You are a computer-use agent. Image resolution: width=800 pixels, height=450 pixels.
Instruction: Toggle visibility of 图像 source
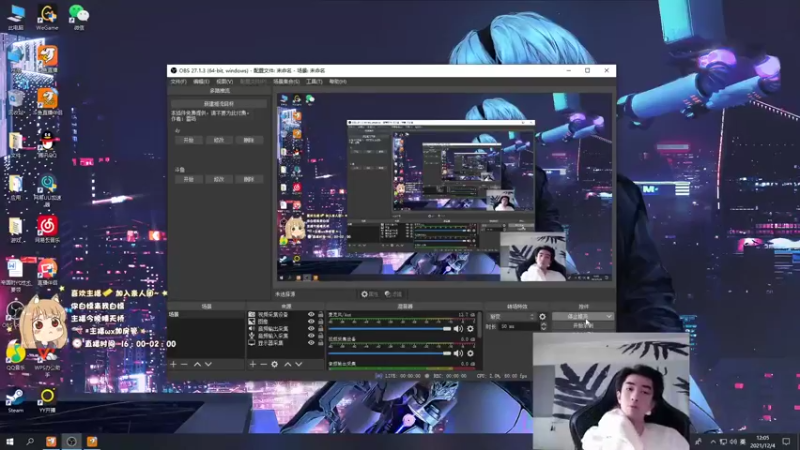(x=311, y=322)
